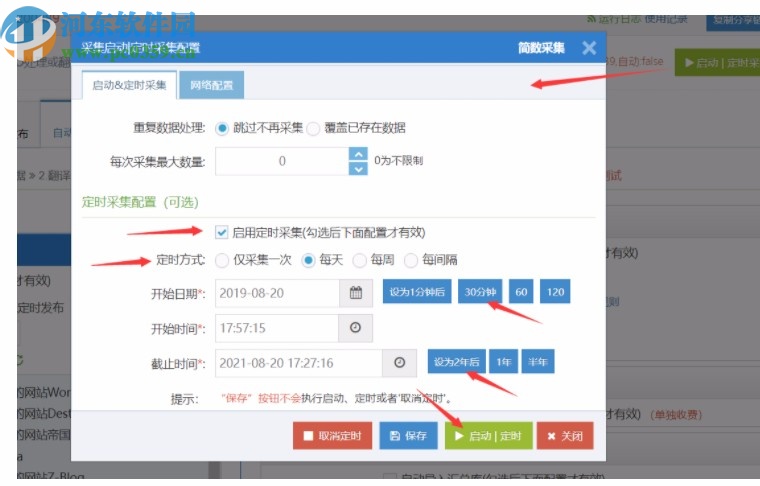
Task: Focus the 开始时间 input field
Action: pos(277,328)
